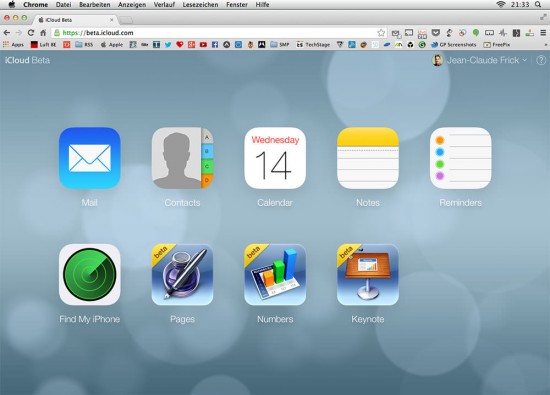Show more bookmarks with overflow chevron
This screenshot has width=550, height=395.
545,45
